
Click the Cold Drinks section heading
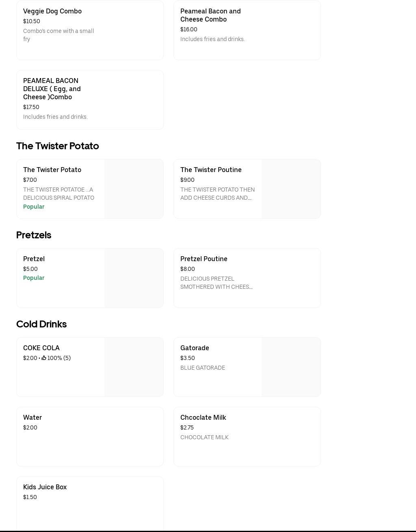[41, 324]
